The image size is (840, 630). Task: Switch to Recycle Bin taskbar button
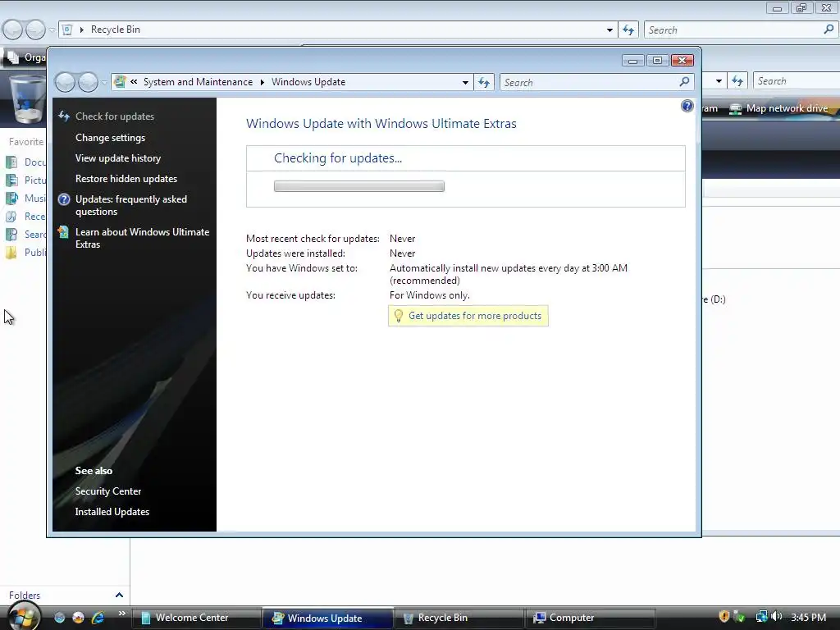pos(459,618)
